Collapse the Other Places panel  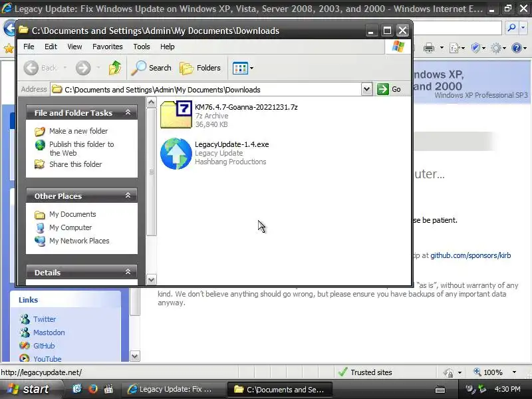coord(128,196)
